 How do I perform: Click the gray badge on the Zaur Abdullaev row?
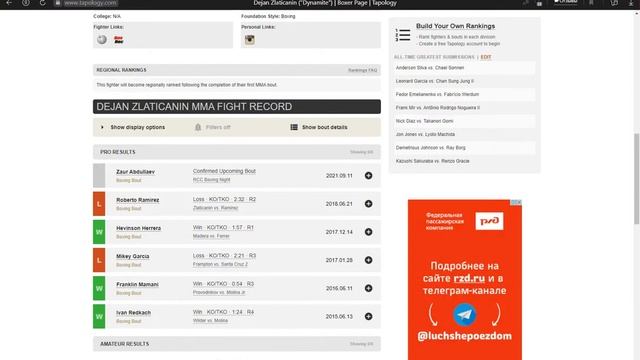pyautogui.click(x=99, y=176)
